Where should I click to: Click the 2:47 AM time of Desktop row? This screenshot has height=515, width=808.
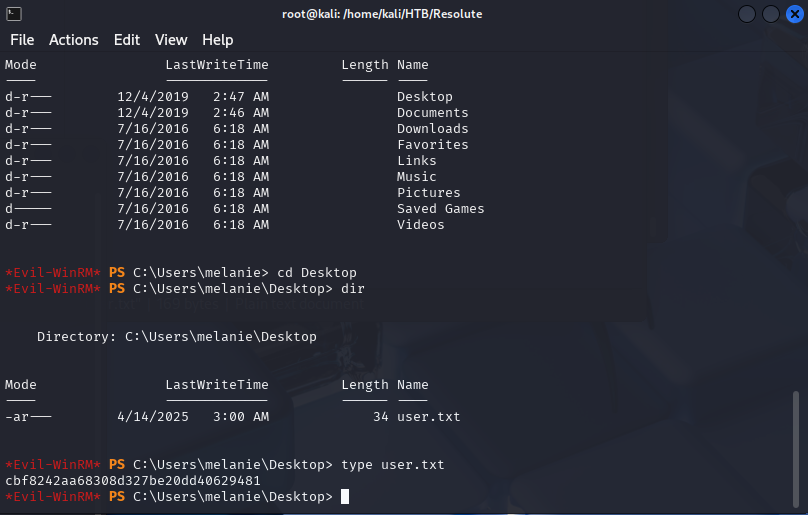(241, 97)
